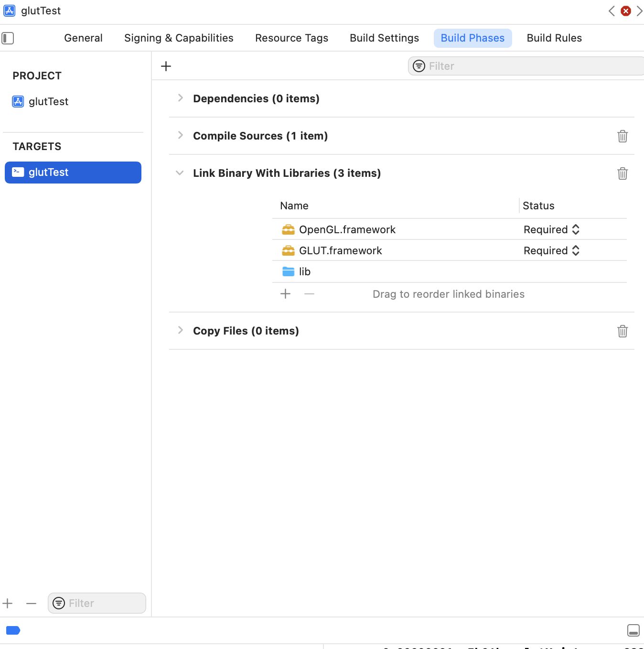Go forward with the right chevron
This screenshot has height=649, width=644.
click(639, 11)
